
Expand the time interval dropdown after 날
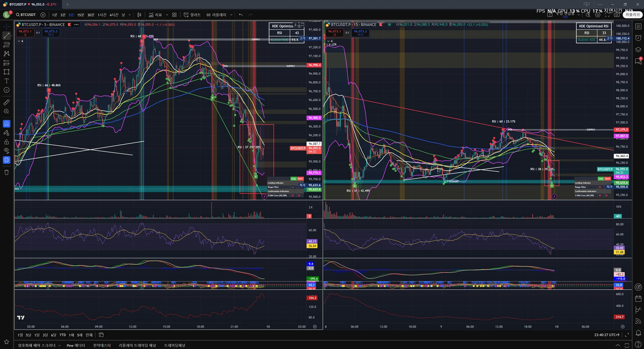pyautogui.click(x=130, y=15)
